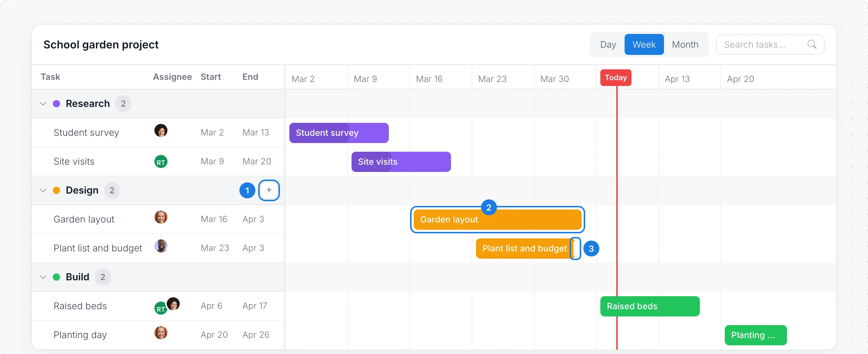
Task: Select the Week view tab
Action: [x=644, y=44]
